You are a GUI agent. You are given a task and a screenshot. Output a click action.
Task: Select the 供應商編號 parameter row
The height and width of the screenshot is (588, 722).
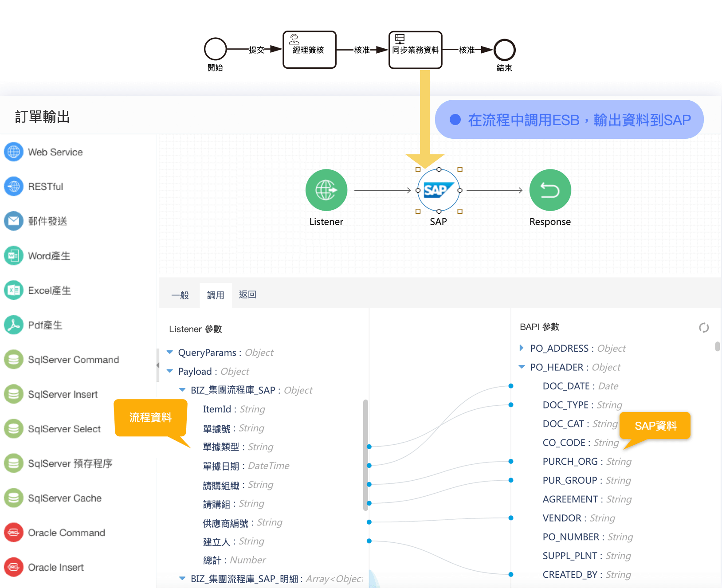[x=243, y=522]
